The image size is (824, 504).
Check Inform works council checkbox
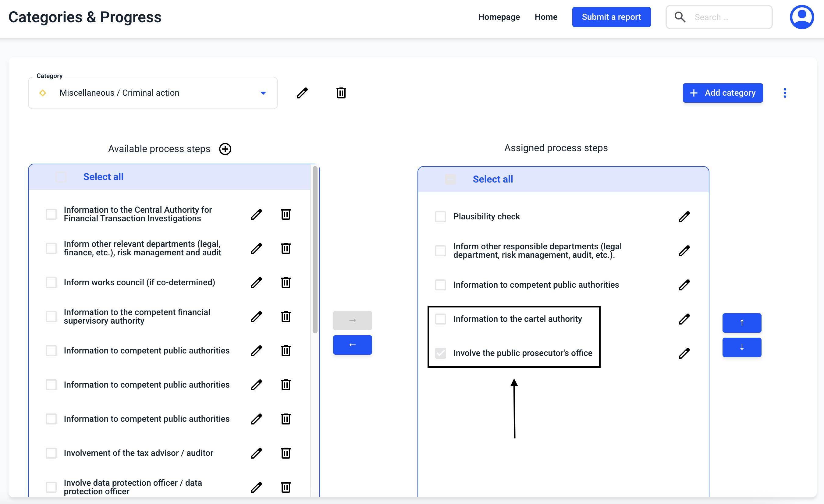click(51, 282)
